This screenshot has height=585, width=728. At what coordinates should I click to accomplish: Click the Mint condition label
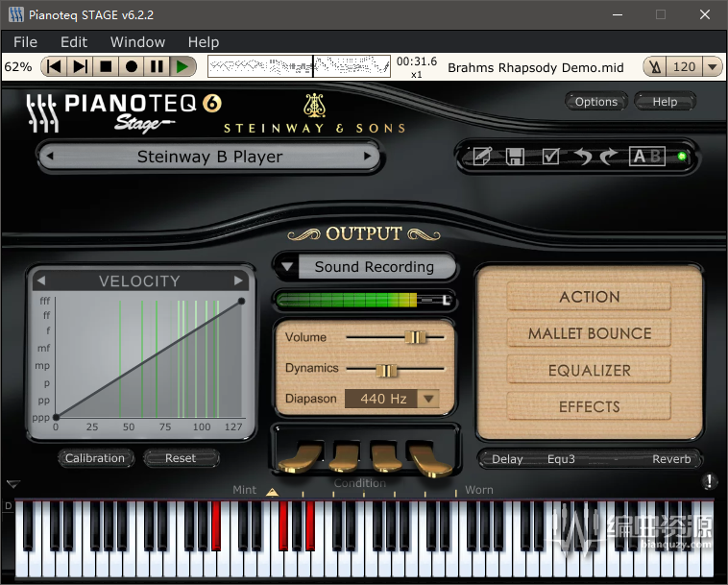click(244, 490)
